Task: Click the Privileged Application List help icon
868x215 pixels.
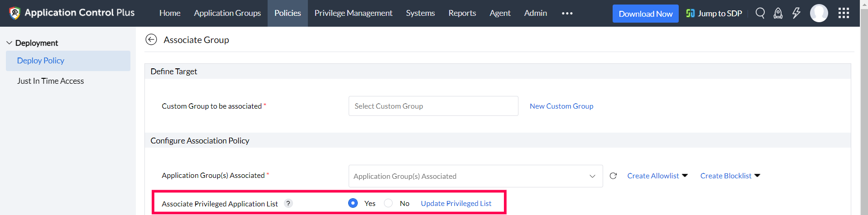Action: tap(288, 204)
